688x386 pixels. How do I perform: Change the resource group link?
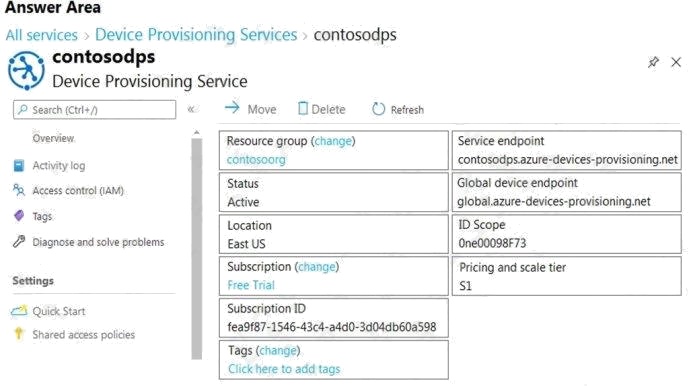(333, 141)
